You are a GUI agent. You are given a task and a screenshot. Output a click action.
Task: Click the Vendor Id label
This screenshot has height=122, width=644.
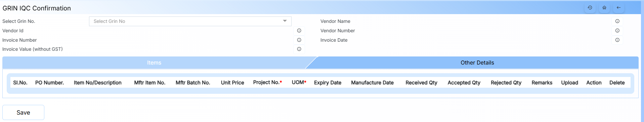13,31
